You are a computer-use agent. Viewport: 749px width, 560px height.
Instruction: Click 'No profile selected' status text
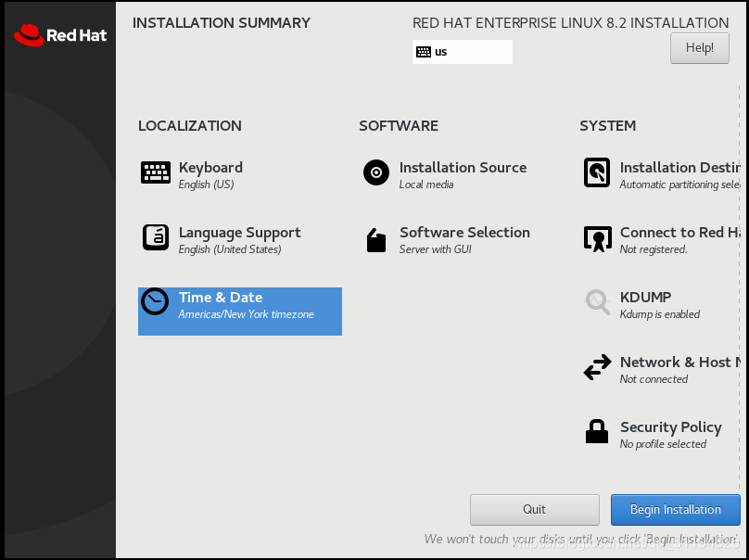pos(663,444)
